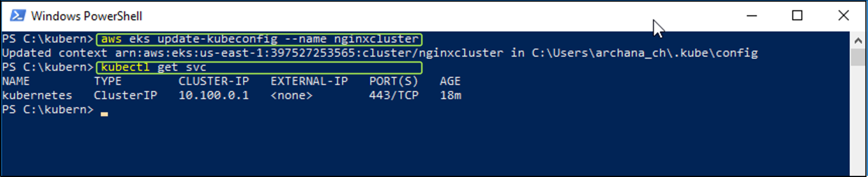Click the scrollbar up arrow
Viewport: 868px width, 177px height.
coord(858,41)
